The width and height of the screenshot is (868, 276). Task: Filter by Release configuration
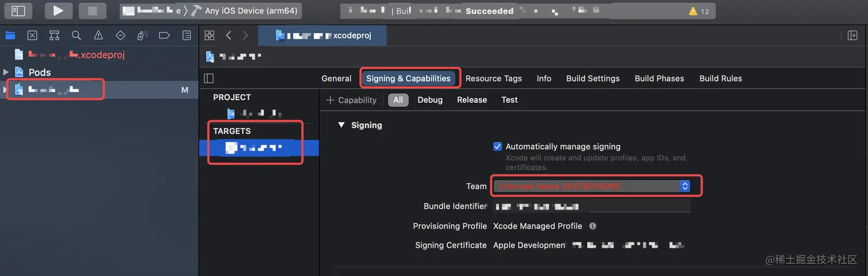(472, 100)
